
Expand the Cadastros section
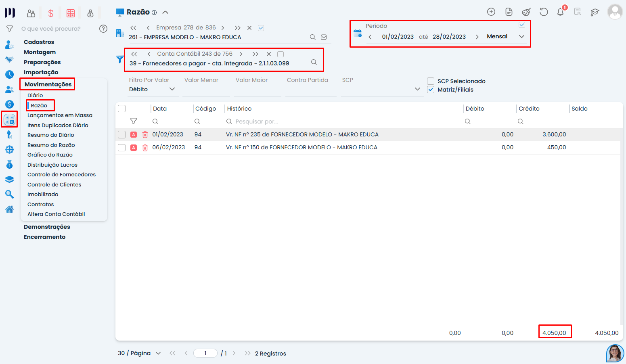[x=39, y=42]
